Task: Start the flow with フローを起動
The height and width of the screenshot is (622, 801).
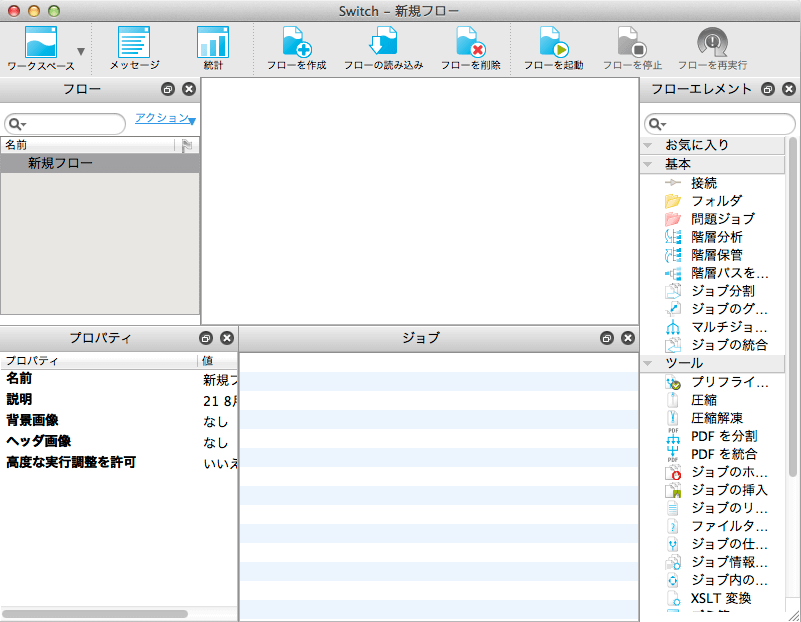Action: point(553,43)
